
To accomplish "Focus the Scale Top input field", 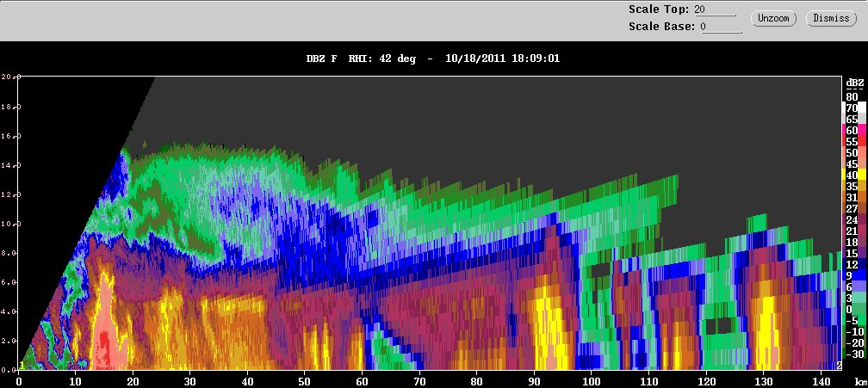I will (x=716, y=10).
